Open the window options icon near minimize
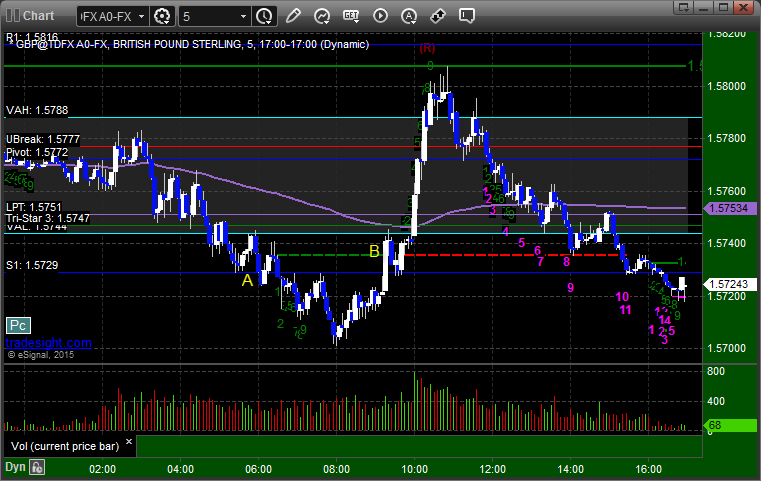This screenshot has height=481, width=761. (x=684, y=7)
